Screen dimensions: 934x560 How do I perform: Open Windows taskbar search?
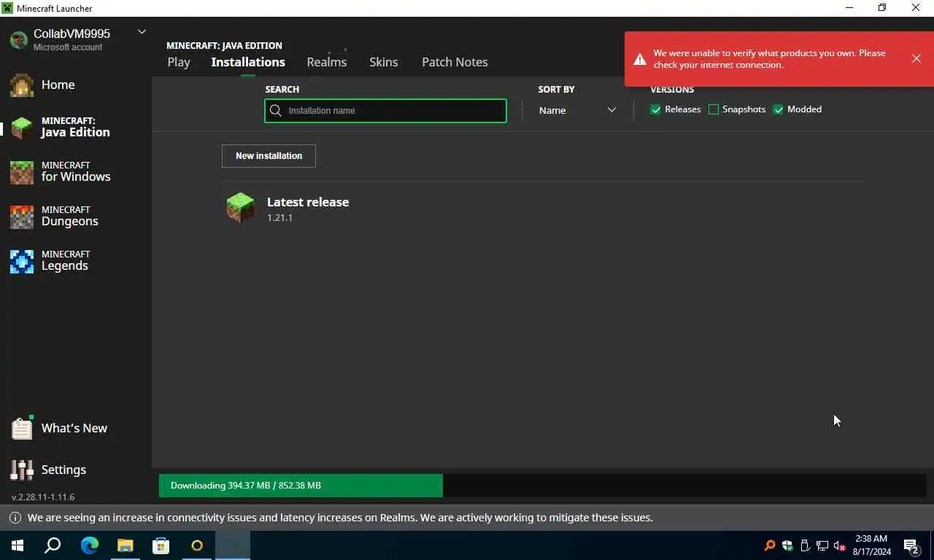point(53,545)
